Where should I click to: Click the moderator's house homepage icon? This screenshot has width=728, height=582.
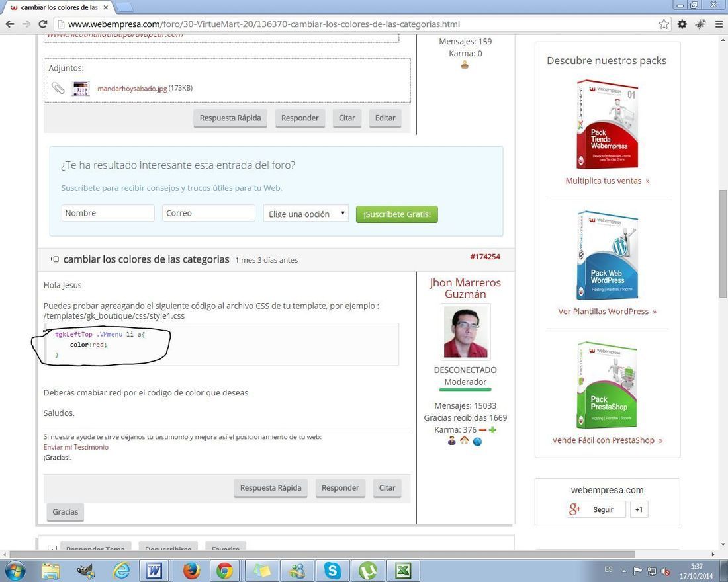point(465,440)
